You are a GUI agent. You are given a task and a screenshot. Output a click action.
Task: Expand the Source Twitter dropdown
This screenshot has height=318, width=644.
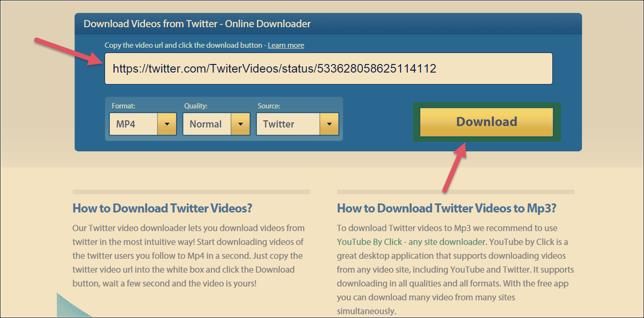click(x=297, y=124)
